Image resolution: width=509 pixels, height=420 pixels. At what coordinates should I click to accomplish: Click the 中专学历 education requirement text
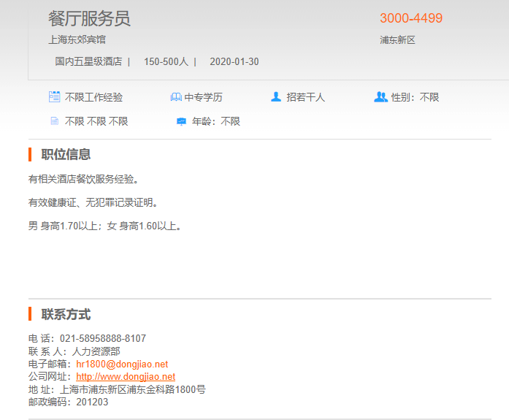tap(203, 97)
